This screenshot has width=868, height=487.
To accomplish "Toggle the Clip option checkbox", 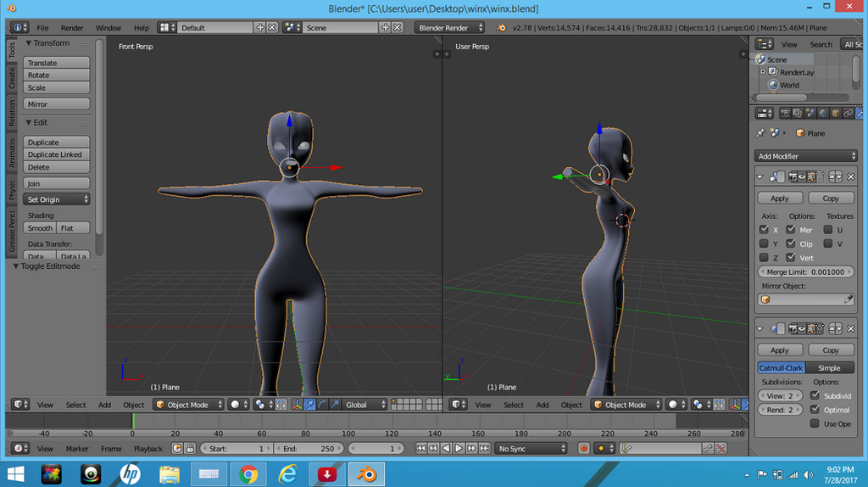I will pos(791,243).
